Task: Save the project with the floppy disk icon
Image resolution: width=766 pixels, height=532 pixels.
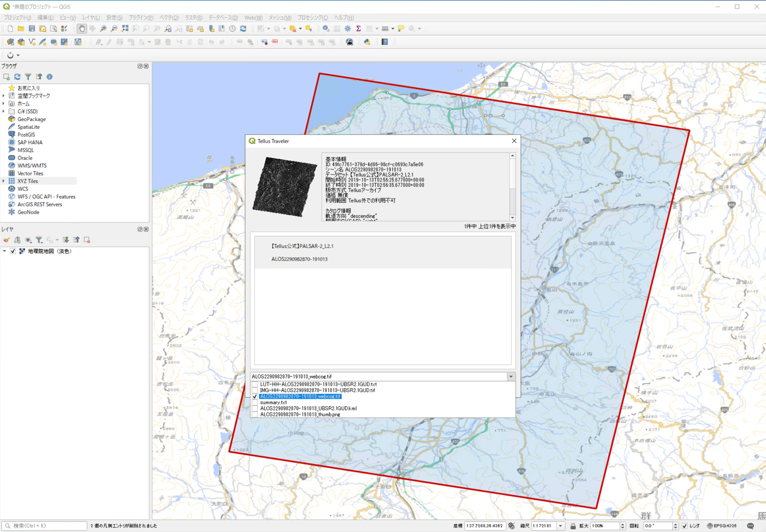Action: pyautogui.click(x=32, y=29)
